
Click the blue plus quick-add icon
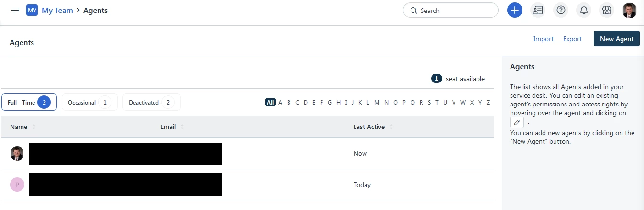click(x=515, y=10)
